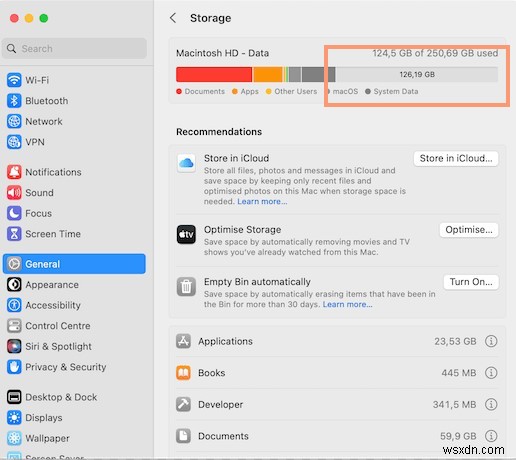This screenshot has height=460, width=516.
Task: Click the 23,53 GB Applications size
Action: [x=455, y=341]
